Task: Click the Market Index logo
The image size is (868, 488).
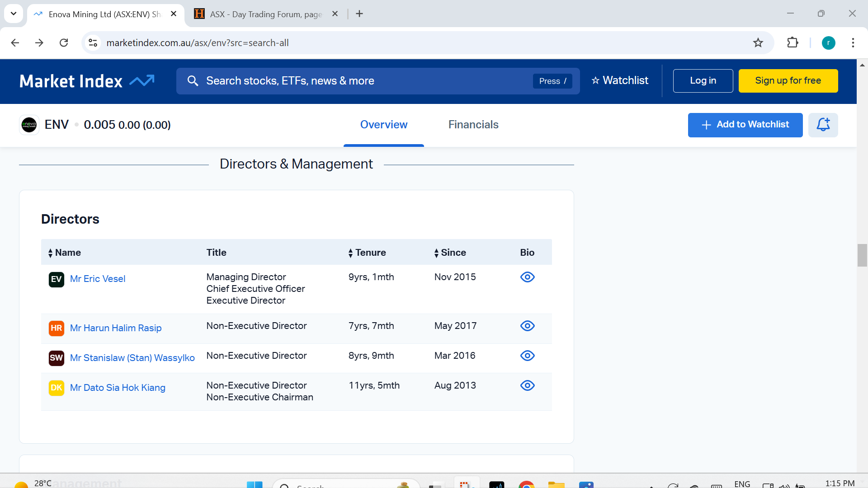Action: click(x=87, y=81)
